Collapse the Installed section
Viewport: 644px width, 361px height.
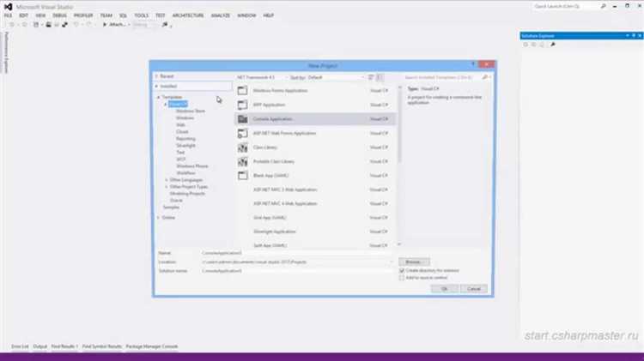pyautogui.click(x=156, y=86)
